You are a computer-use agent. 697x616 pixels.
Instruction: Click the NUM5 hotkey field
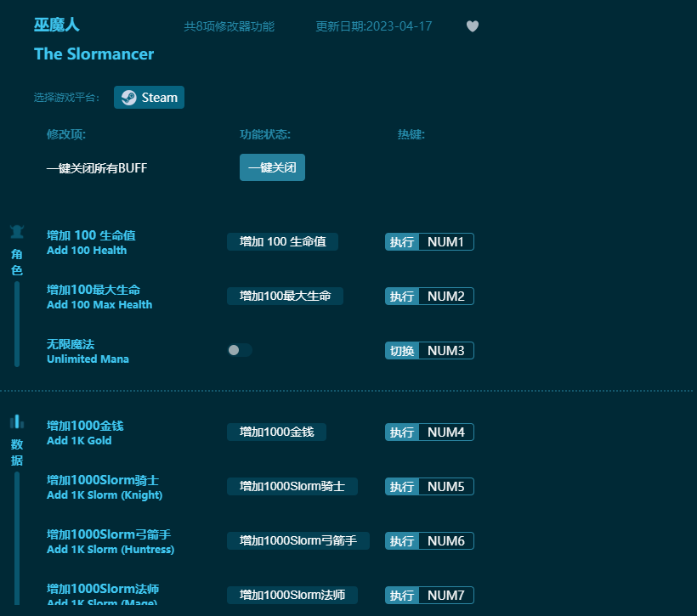point(446,486)
